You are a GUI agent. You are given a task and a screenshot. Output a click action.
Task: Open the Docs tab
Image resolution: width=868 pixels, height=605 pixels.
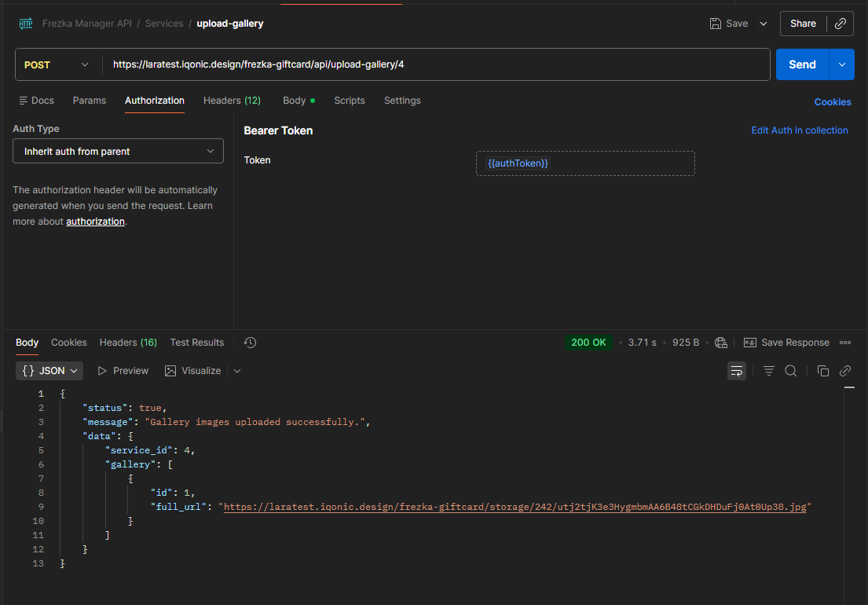point(37,101)
